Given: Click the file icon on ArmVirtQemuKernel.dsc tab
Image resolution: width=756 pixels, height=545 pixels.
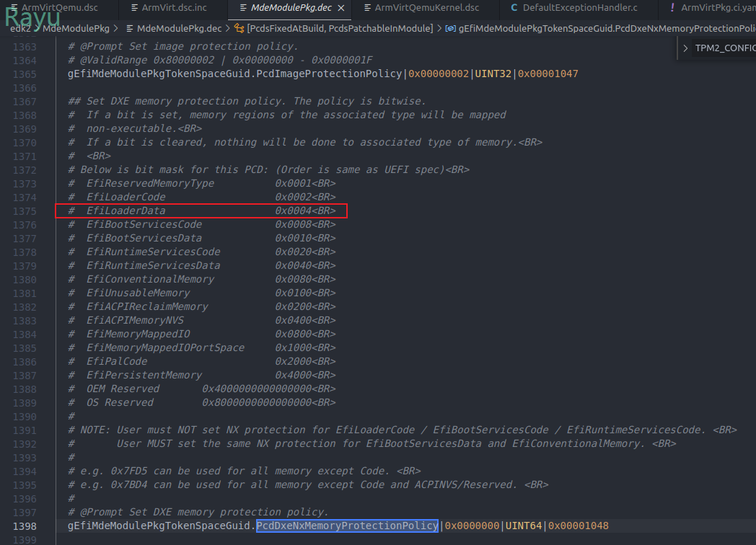Looking at the screenshot, I should coord(367,8).
